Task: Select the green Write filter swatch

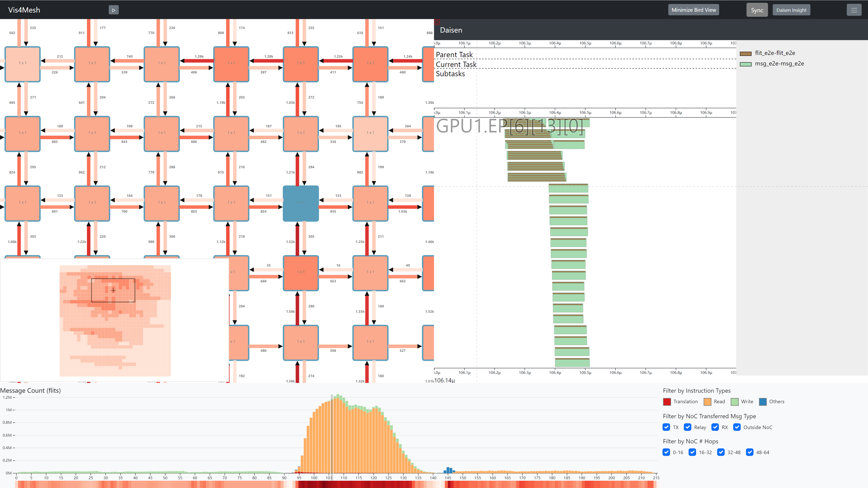Action: pos(734,402)
